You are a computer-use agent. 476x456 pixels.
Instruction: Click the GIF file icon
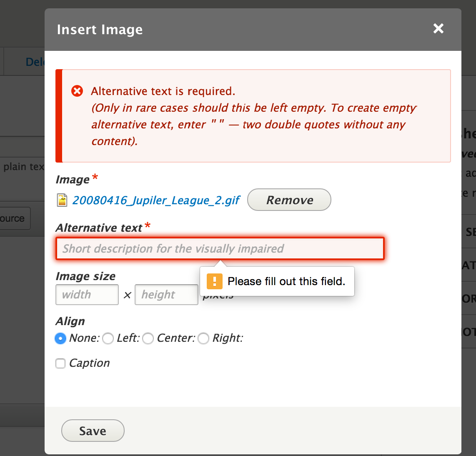pyautogui.click(x=62, y=200)
